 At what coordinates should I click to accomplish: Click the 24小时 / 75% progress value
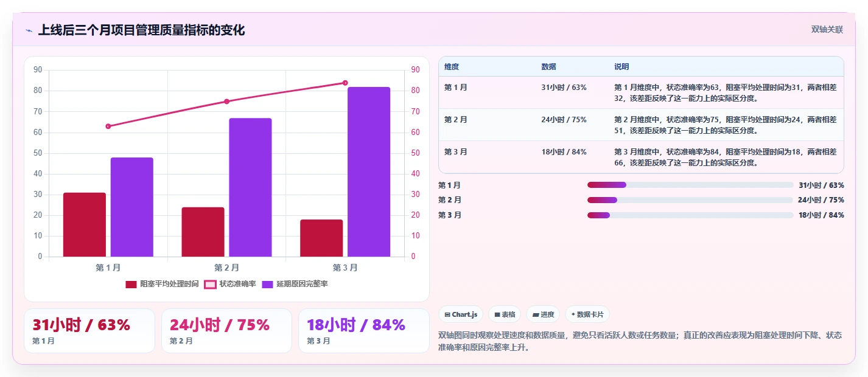821,200
